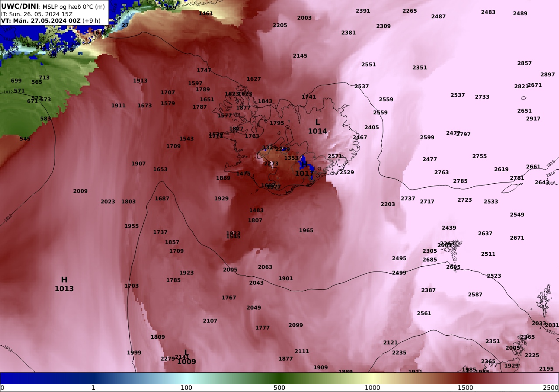Click the height value 2439
The height and width of the screenshot is (392, 559).
(449, 228)
